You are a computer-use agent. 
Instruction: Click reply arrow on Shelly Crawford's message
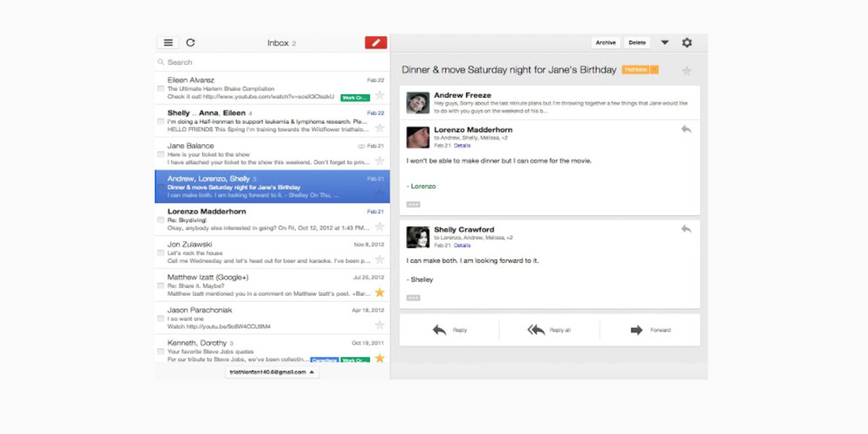tap(686, 229)
